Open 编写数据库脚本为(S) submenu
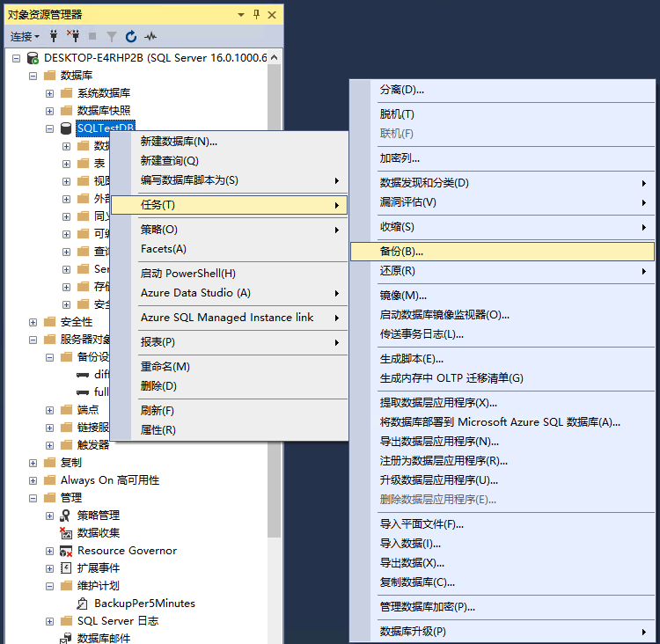 pyautogui.click(x=230, y=180)
